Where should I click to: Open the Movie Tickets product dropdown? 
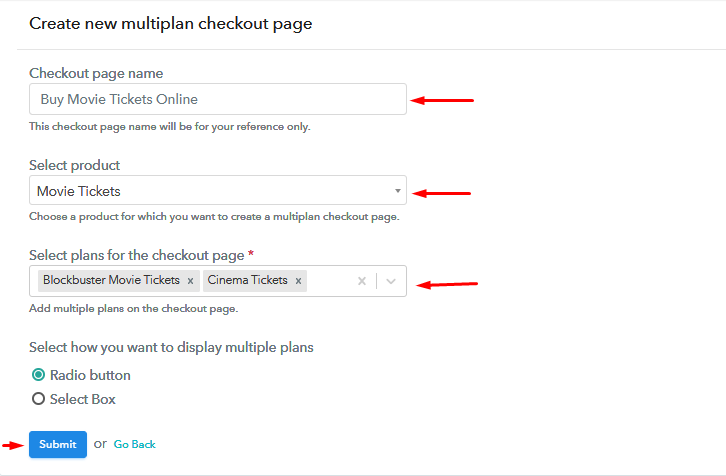click(218, 190)
